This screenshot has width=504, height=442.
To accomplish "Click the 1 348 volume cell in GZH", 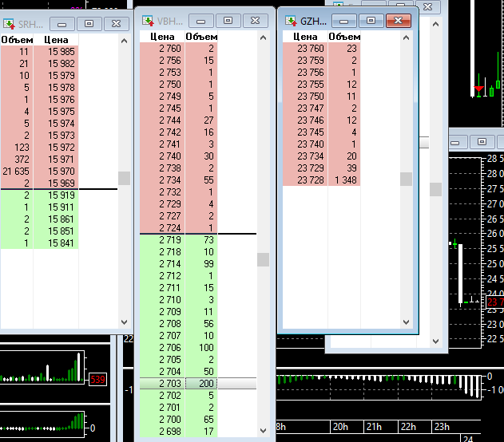I will click(344, 180).
